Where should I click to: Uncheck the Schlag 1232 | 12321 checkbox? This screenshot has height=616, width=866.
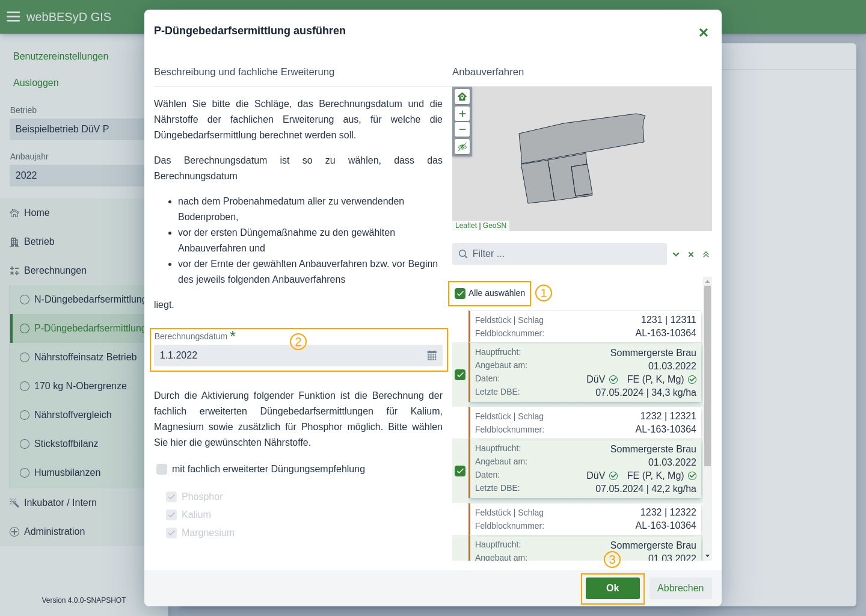point(460,471)
